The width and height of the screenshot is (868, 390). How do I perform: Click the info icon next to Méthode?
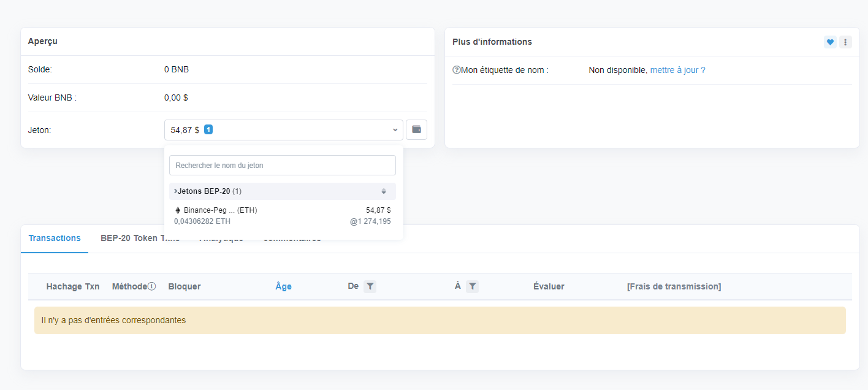[x=152, y=286]
